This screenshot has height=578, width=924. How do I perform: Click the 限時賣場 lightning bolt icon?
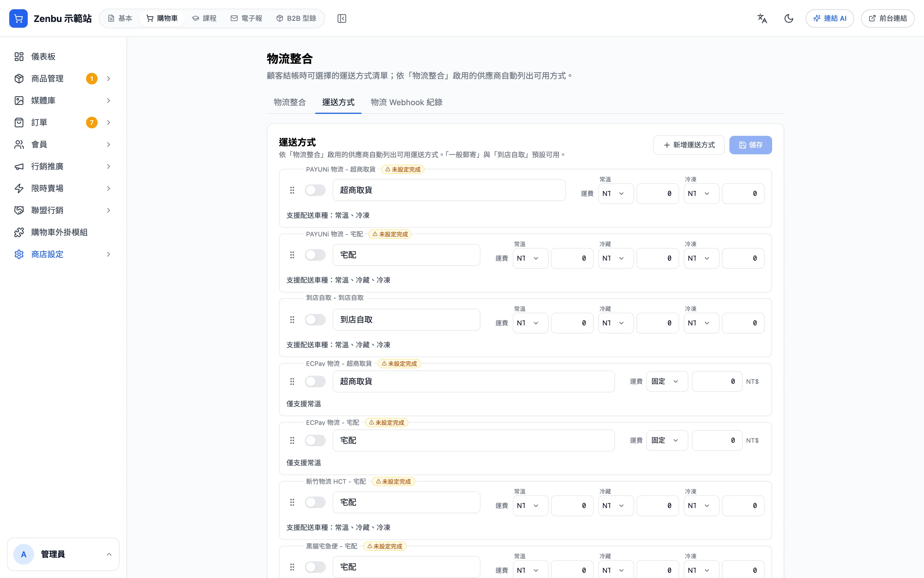click(19, 188)
